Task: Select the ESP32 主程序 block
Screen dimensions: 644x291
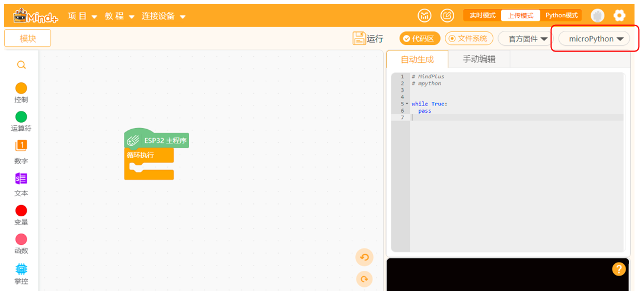Action: [157, 140]
